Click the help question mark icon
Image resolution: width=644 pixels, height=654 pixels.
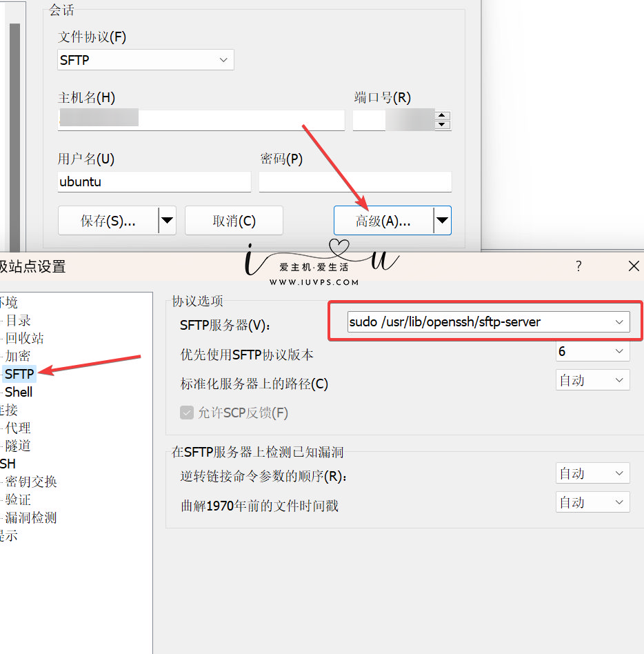[578, 266]
